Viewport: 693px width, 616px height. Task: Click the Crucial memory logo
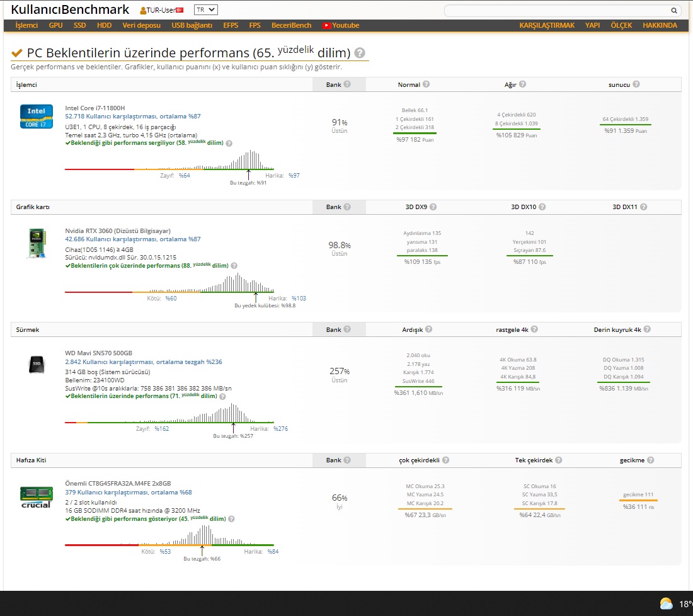[x=37, y=497]
